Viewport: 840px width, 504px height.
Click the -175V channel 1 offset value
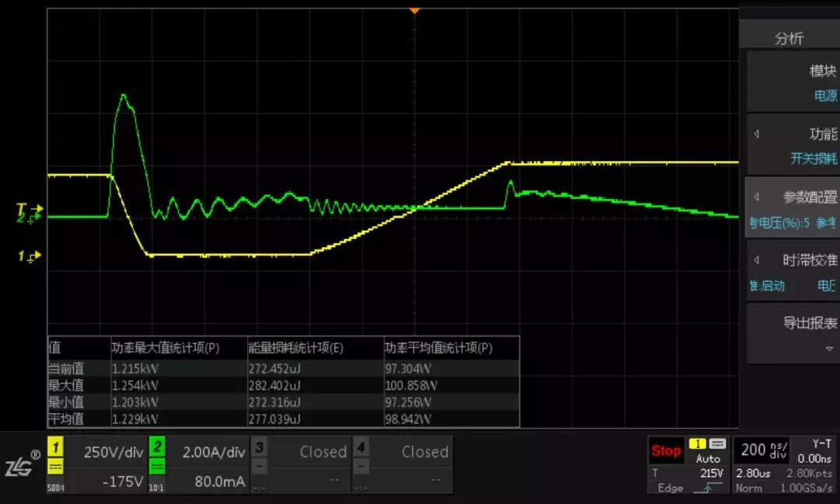click(x=123, y=481)
